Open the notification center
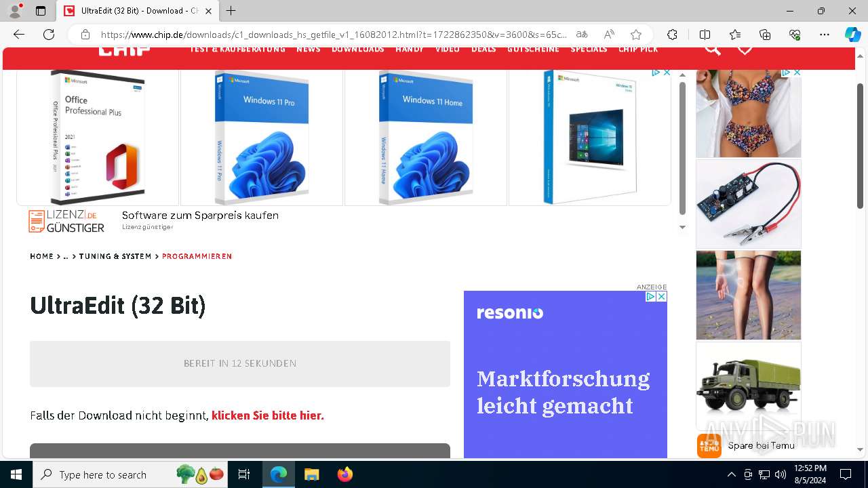868x488 pixels. (x=846, y=474)
